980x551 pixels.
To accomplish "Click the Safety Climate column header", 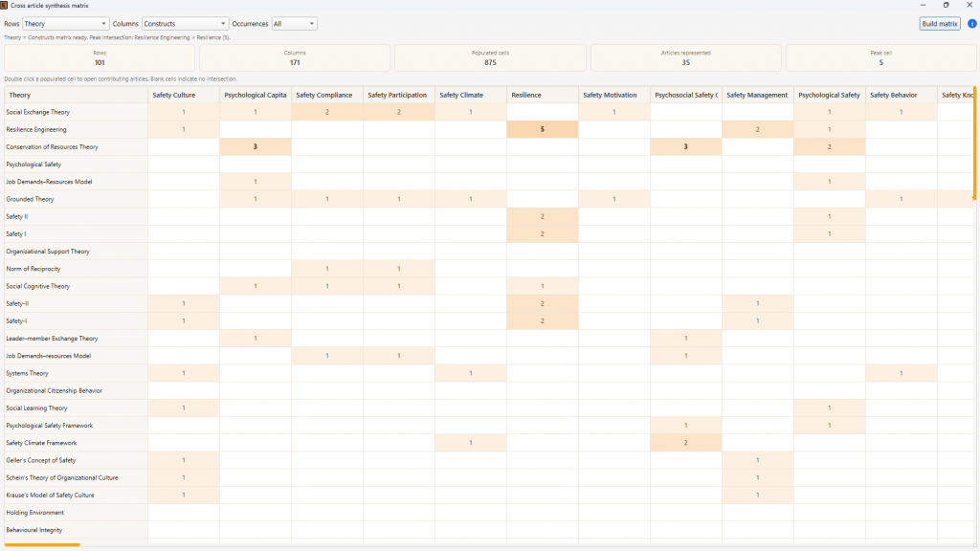I will point(471,95).
